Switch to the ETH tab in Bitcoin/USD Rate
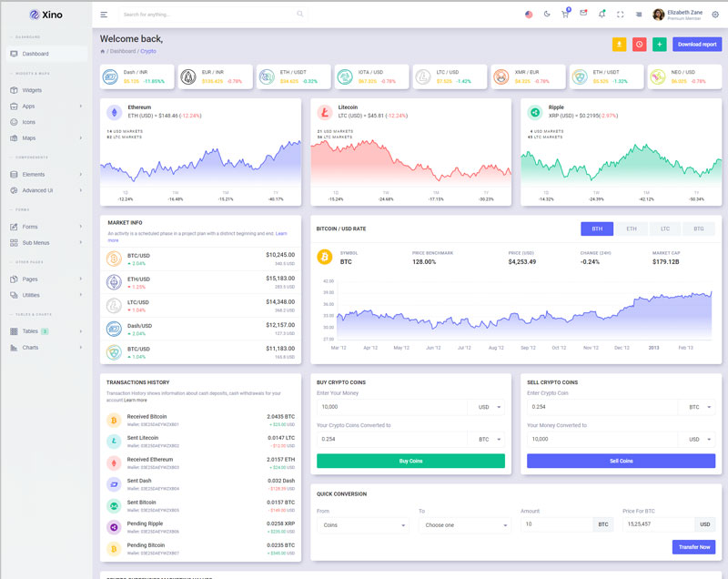Image resolution: width=728 pixels, height=579 pixels. 631,229
